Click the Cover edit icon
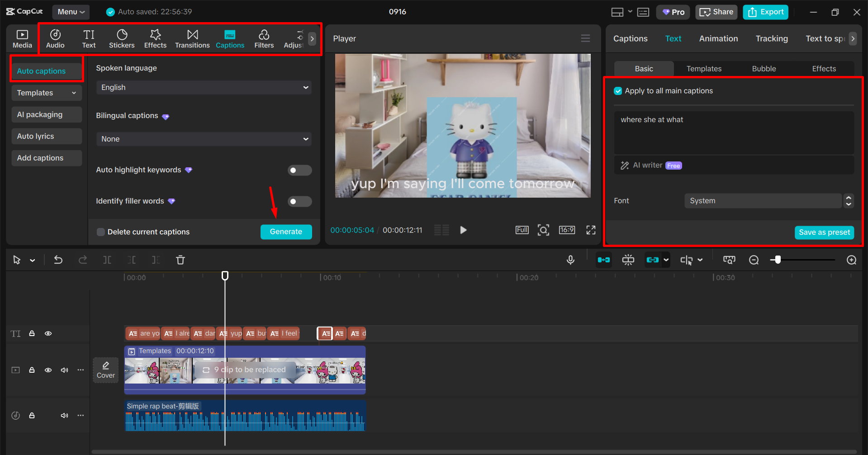Screen dimensions: 868x455 [x=106, y=370]
